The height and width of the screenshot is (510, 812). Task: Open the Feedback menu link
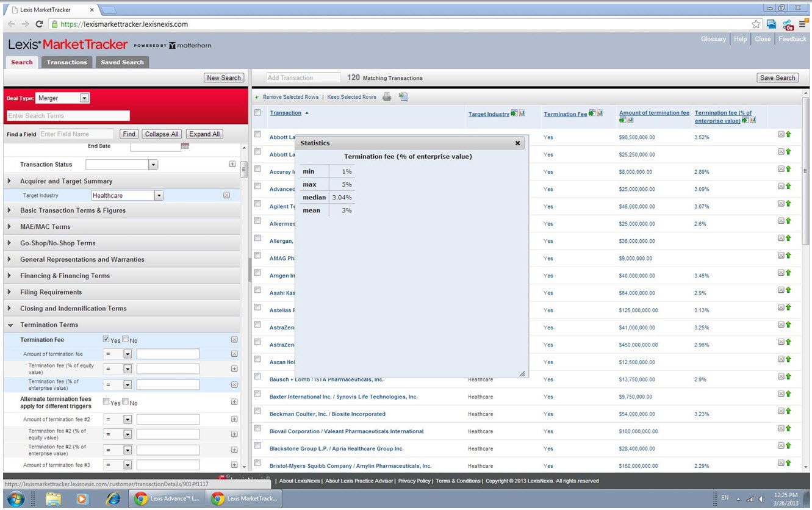(792, 39)
